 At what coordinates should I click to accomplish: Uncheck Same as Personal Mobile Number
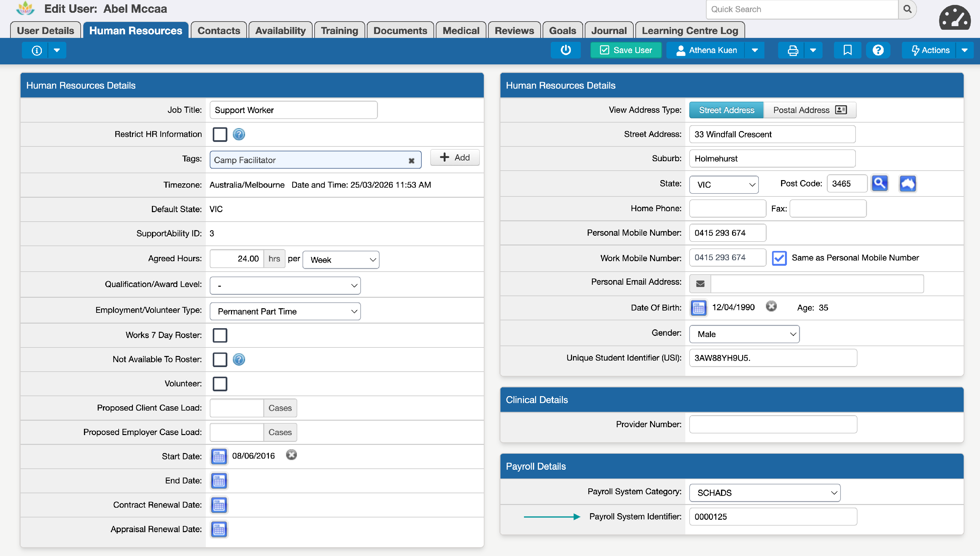[779, 258]
